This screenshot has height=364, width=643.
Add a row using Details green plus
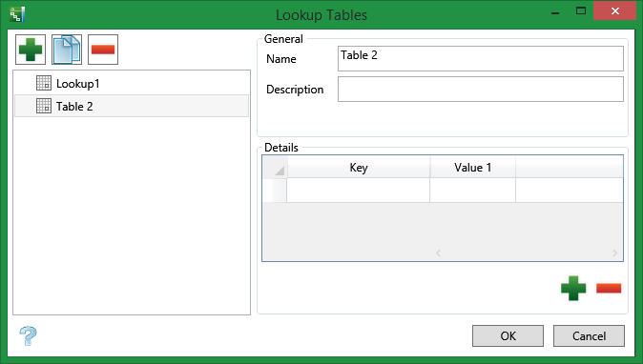(573, 289)
